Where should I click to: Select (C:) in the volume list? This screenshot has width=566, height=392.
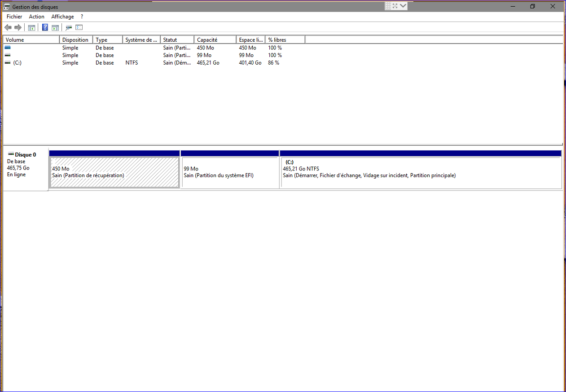[18, 63]
